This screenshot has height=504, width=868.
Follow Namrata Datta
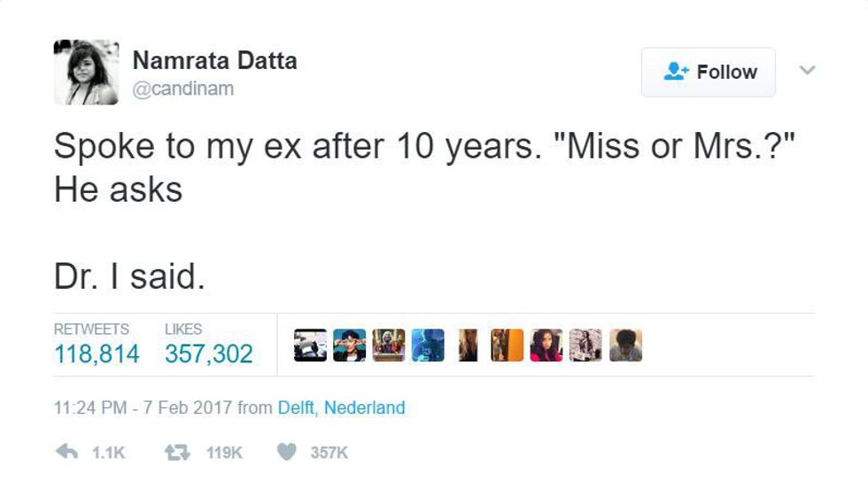[709, 72]
